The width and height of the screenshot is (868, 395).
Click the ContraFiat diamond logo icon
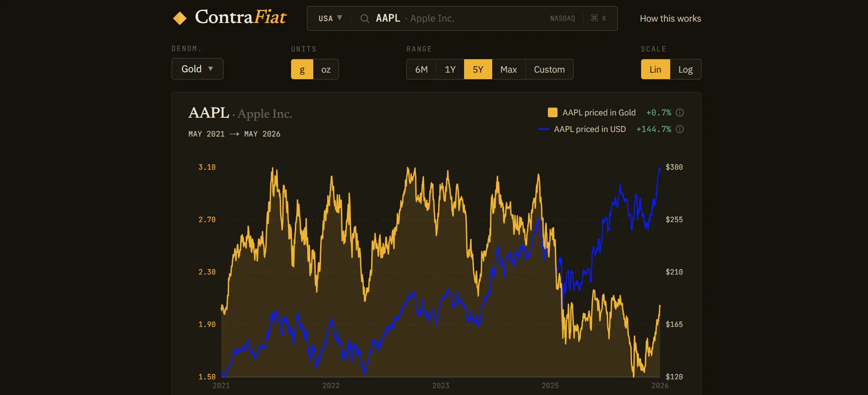click(x=180, y=18)
